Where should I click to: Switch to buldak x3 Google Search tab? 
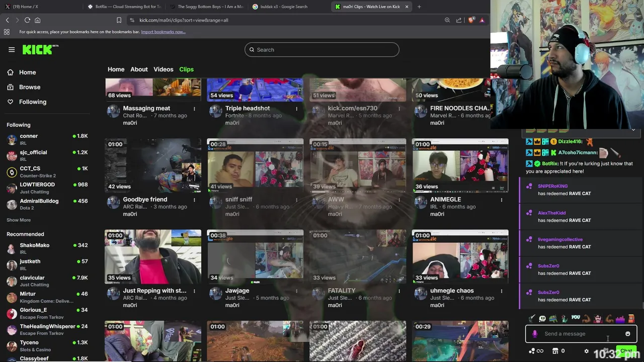(x=288, y=7)
